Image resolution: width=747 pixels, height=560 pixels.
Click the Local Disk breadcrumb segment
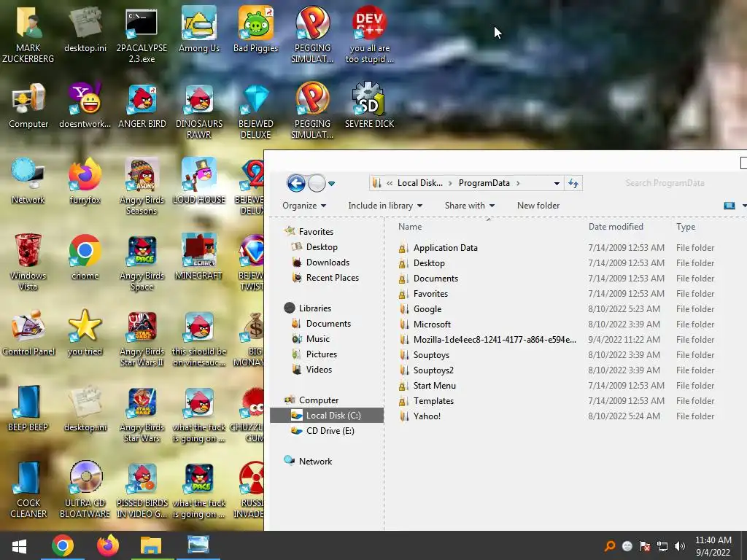419,183
